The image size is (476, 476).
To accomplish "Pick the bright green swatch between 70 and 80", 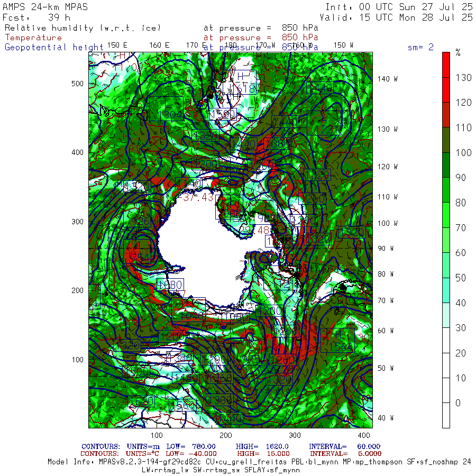I will coord(446,215).
